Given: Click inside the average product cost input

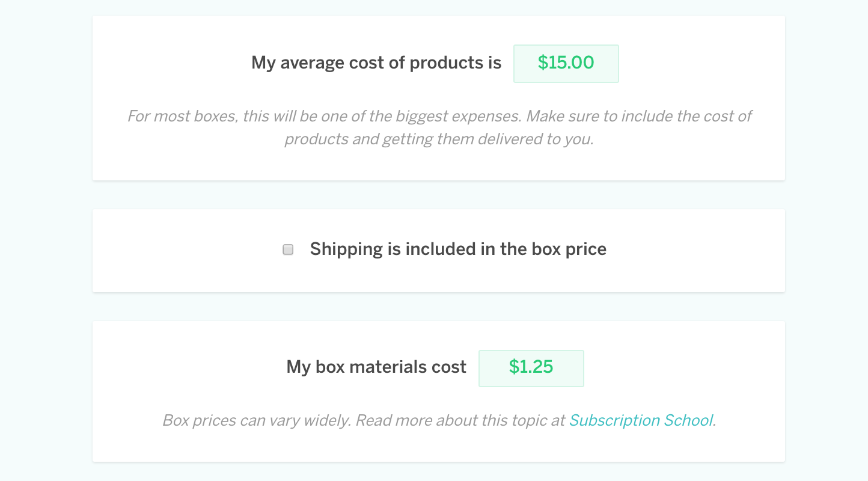Looking at the screenshot, I should click(565, 63).
